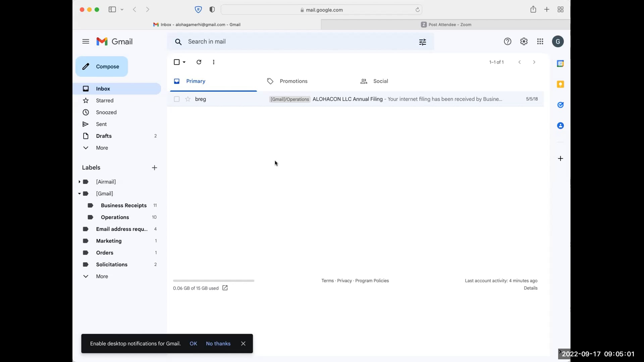The height and width of the screenshot is (362, 644).
Task: Star the breg email
Action: tap(188, 99)
